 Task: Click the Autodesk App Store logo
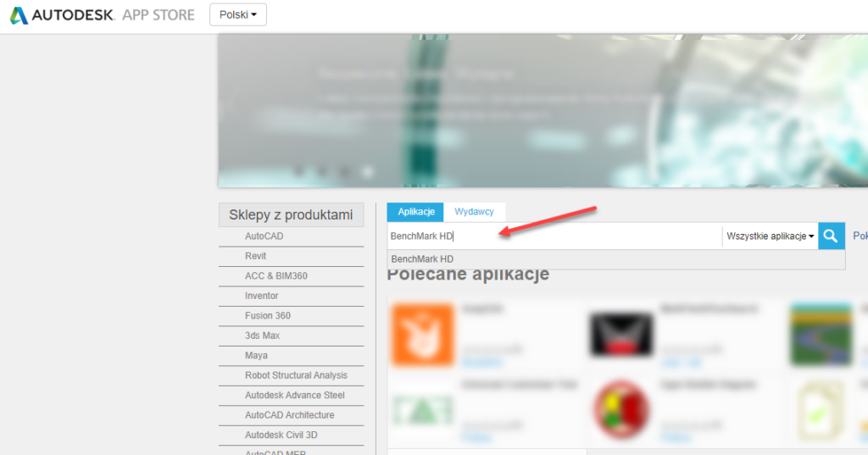[102, 15]
